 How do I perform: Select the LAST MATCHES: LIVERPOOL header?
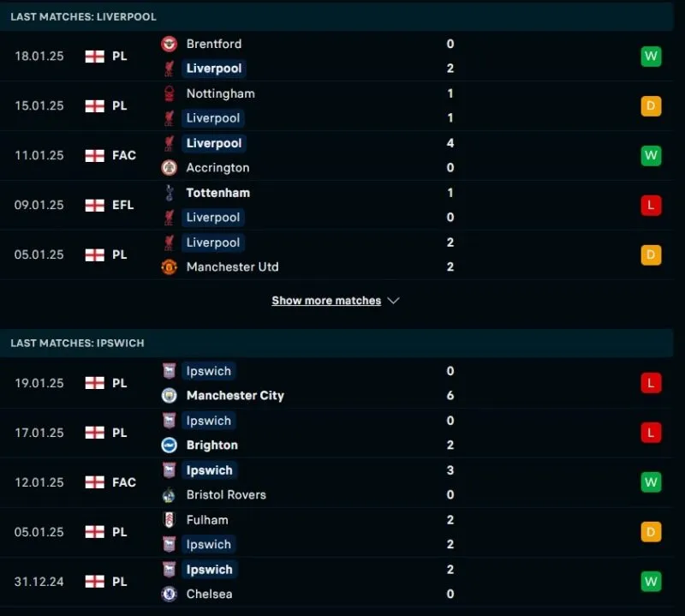pyautogui.click(x=83, y=16)
